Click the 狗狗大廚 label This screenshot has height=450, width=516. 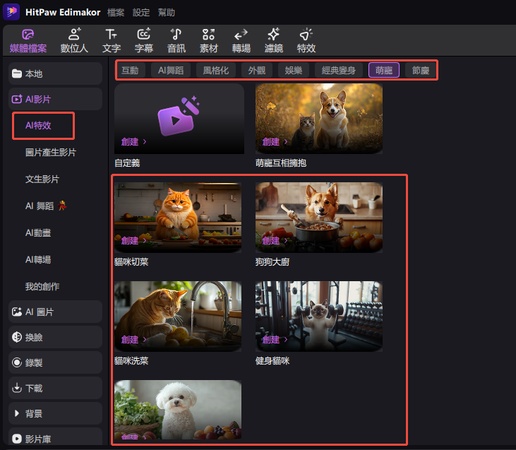[x=272, y=262]
